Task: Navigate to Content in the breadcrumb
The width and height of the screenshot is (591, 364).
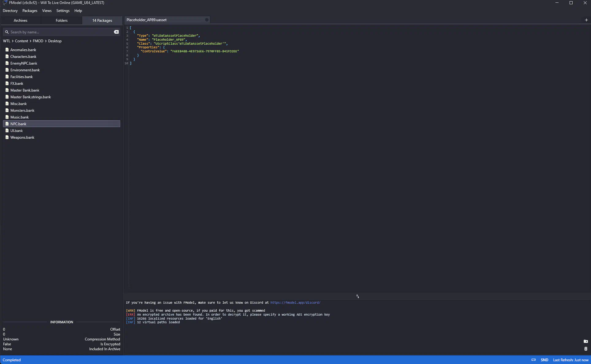Action: point(21,41)
